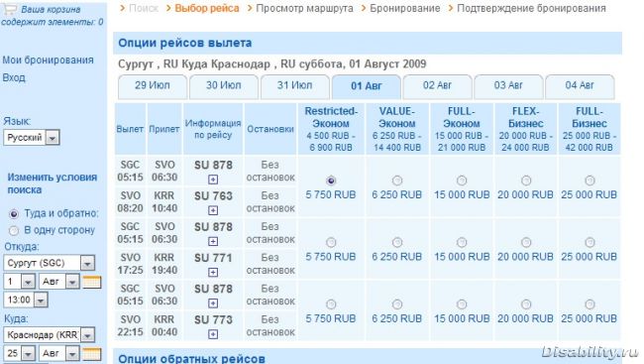Click the Остановки column header
Viewport: 644px width, 364px height.
(270, 129)
